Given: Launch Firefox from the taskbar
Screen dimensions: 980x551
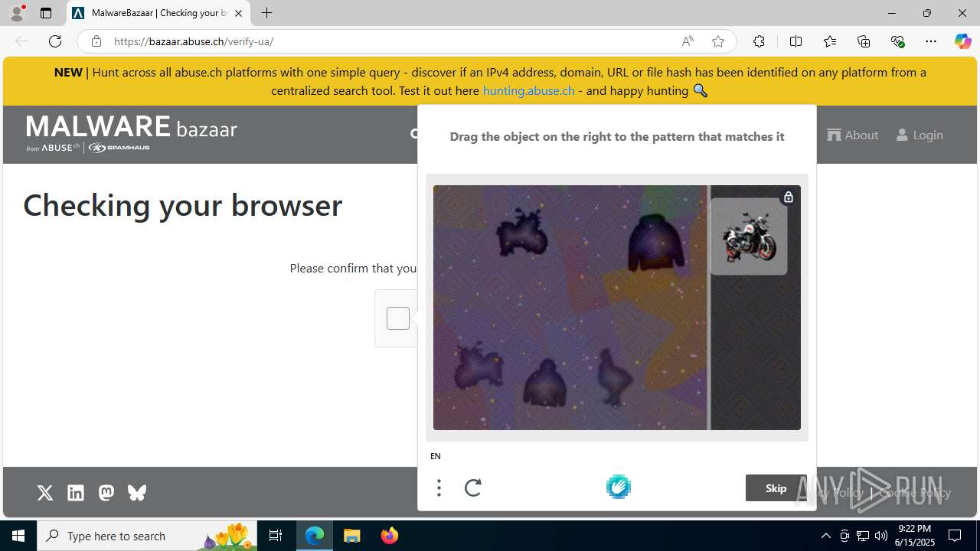Looking at the screenshot, I should click(390, 536).
